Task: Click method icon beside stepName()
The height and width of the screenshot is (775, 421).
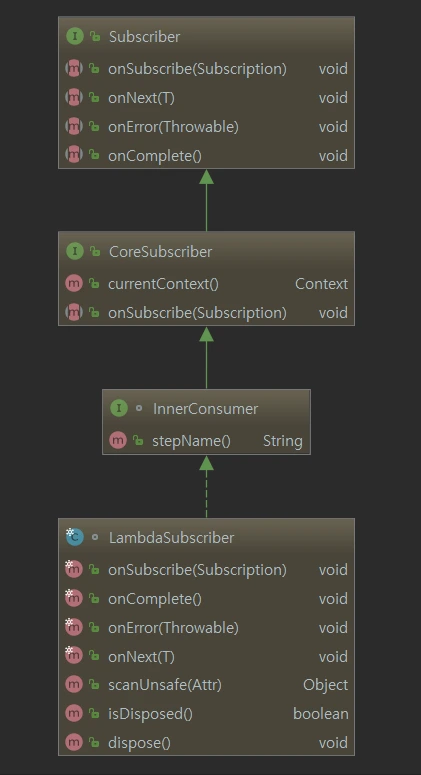Action: [118, 440]
